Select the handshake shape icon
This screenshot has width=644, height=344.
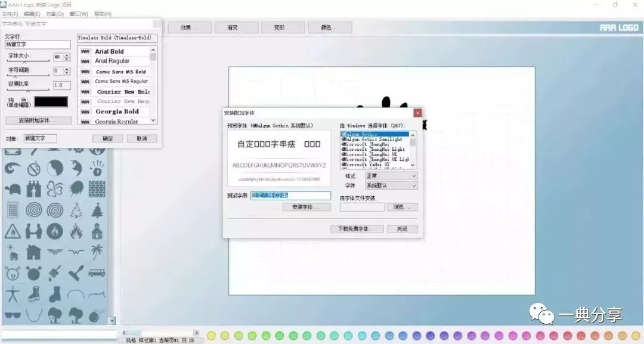click(x=33, y=231)
